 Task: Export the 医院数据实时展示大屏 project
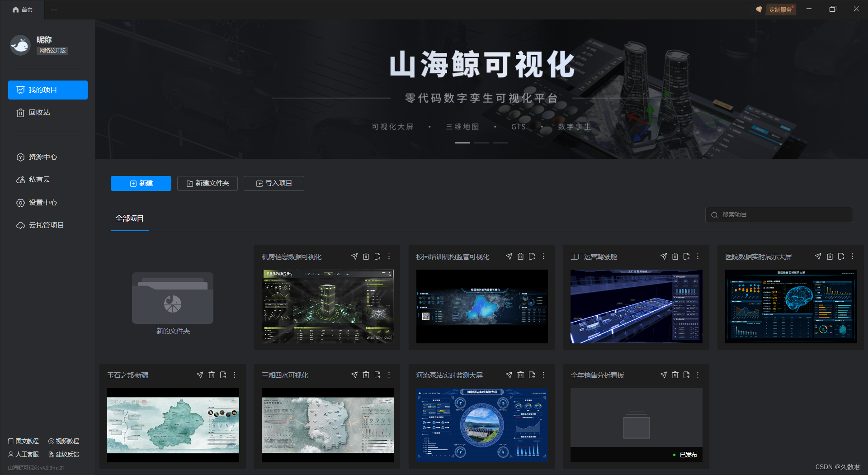[x=841, y=256]
